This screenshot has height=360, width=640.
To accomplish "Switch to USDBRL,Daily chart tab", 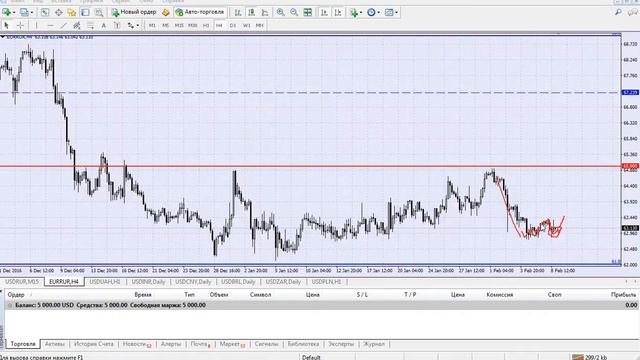I will [x=238, y=282].
